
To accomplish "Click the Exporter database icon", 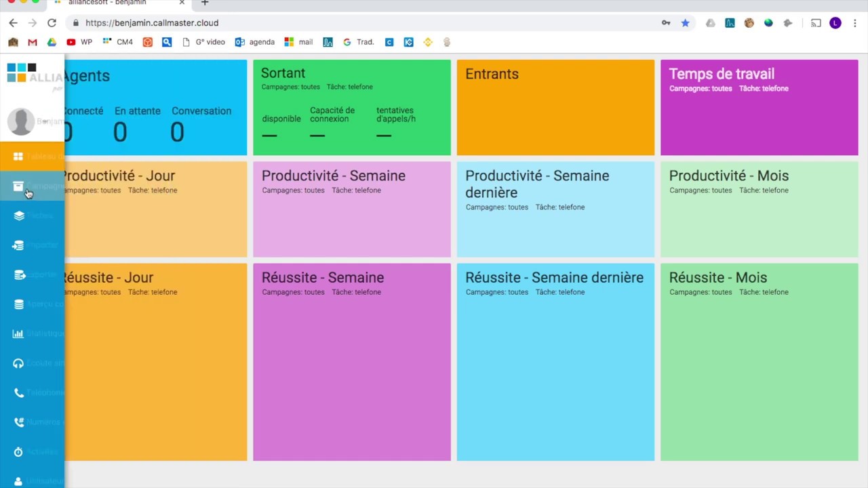I will click(x=20, y=274).
